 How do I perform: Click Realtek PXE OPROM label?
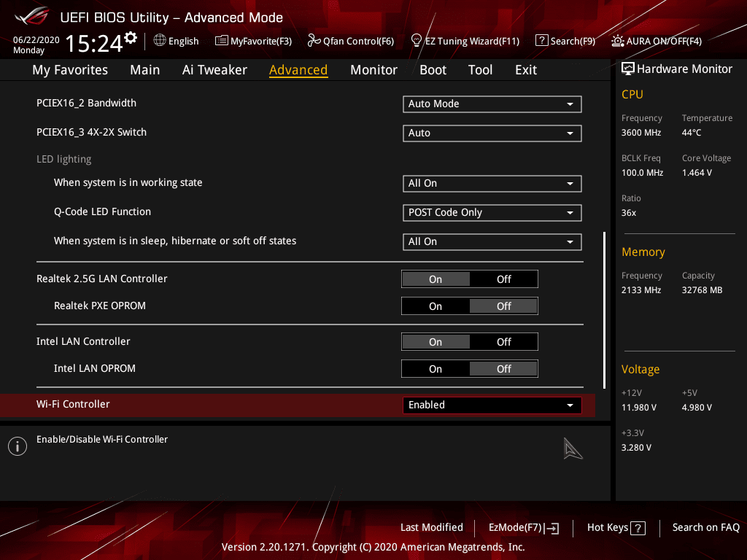[99, 306]
